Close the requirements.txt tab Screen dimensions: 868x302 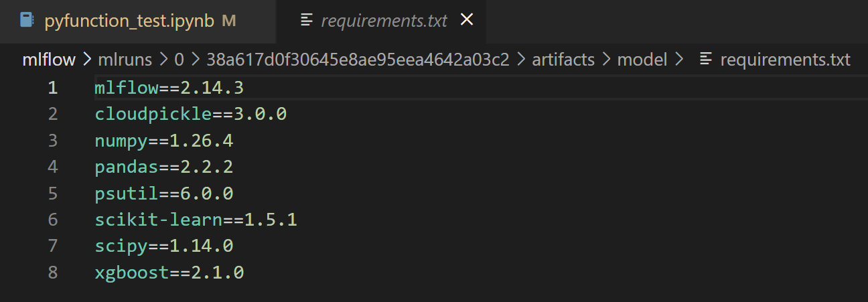pos(467,20)
